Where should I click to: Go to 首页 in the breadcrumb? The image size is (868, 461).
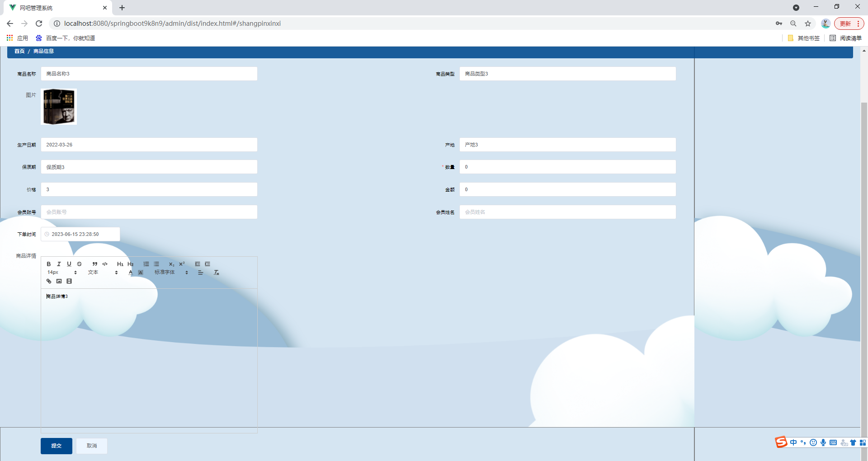(19, 51)
